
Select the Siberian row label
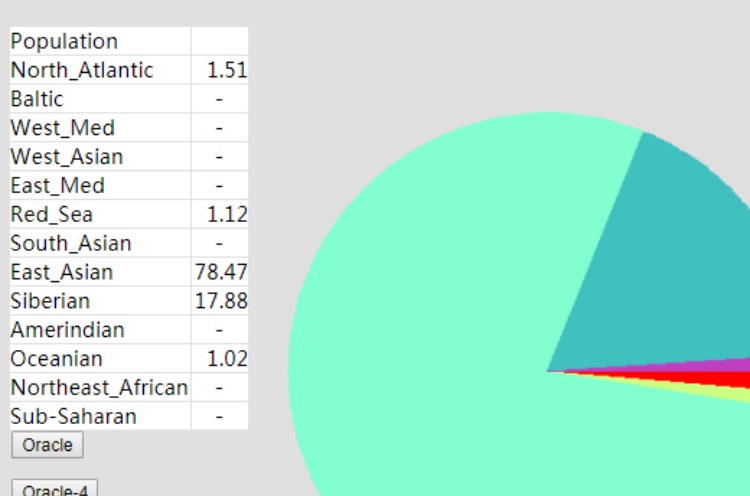(x=100, y=301)
